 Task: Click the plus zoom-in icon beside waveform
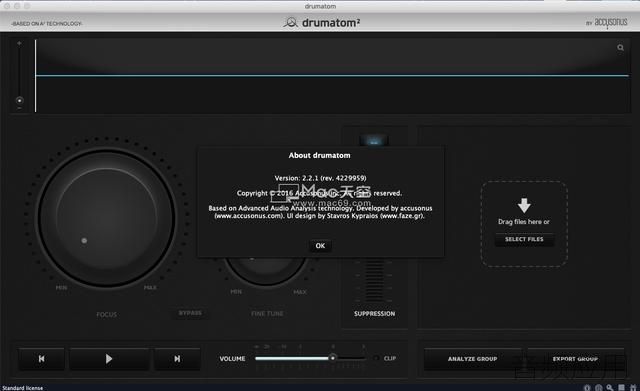coord(19,43)
